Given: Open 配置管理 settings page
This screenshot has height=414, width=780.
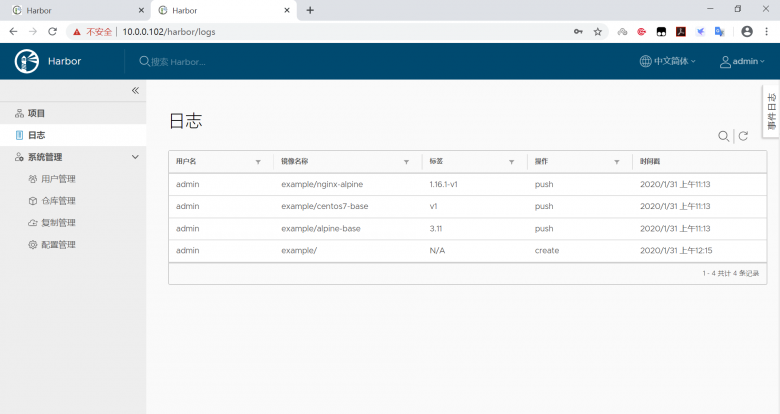Looking at the screenshot, I should (58, 245).
